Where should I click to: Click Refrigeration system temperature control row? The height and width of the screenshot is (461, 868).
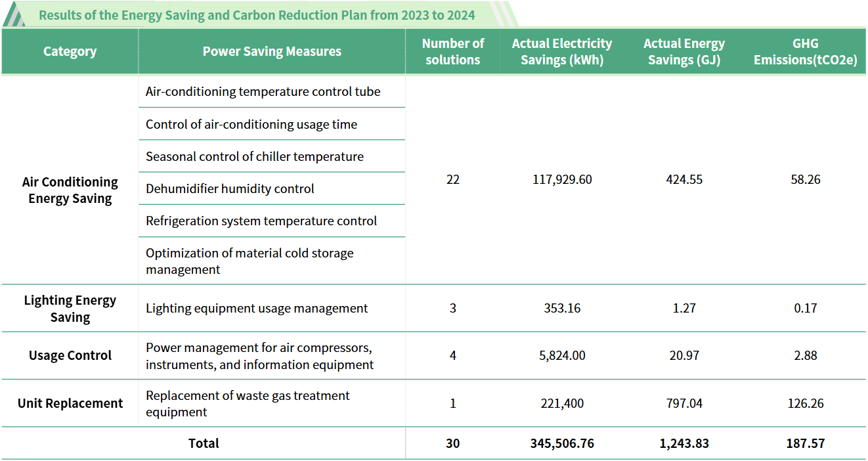[x=261, y=221]
